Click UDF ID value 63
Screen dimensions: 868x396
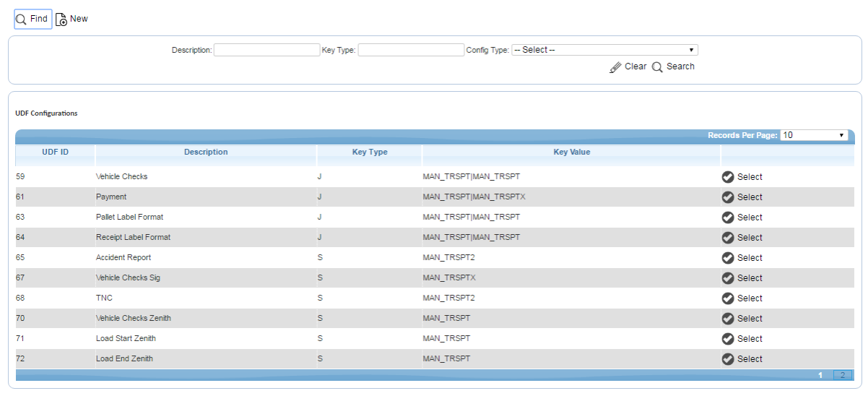point(20,218)
